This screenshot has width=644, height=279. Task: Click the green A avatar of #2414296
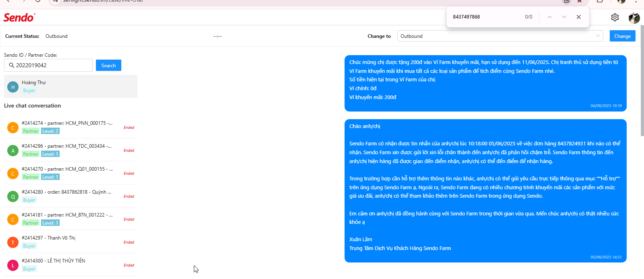pos(13,151)
